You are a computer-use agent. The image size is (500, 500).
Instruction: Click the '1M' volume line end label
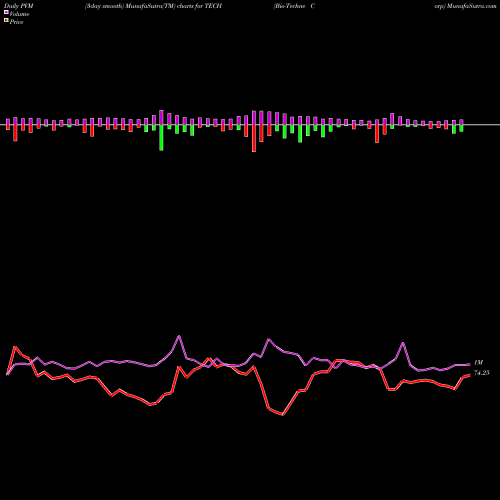pyautogui.click(x=478, y=362)
